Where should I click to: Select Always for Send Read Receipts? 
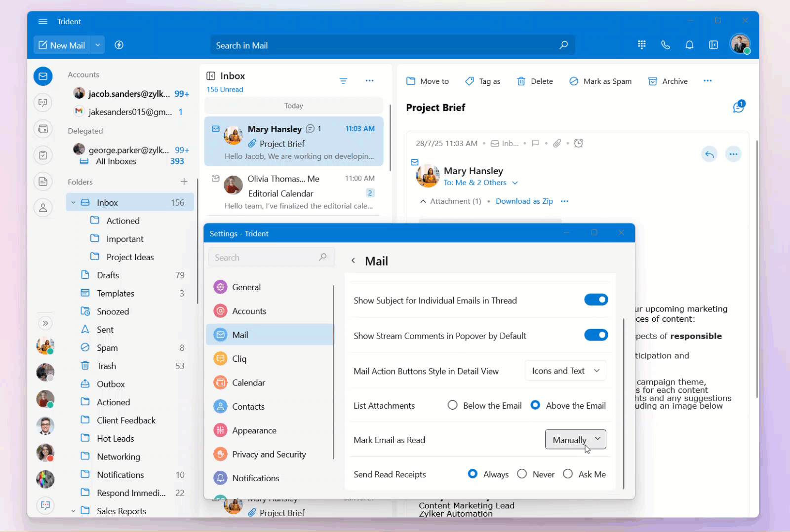point(473,474)
